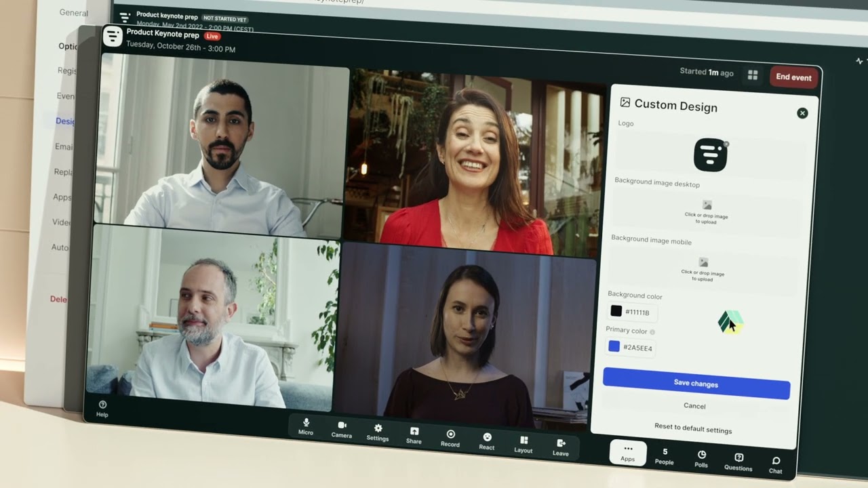
Task: Click Cancel in Custom Design panel
Action: pos(694,406)
